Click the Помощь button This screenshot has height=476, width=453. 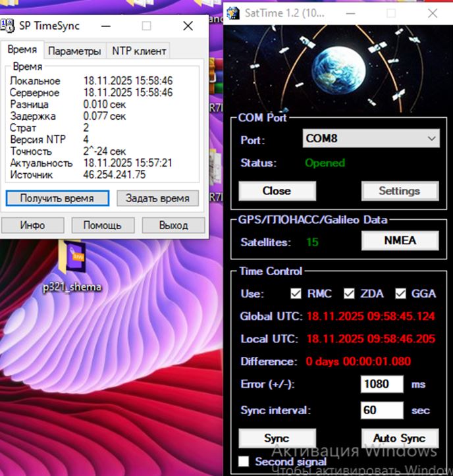point(101,225)
